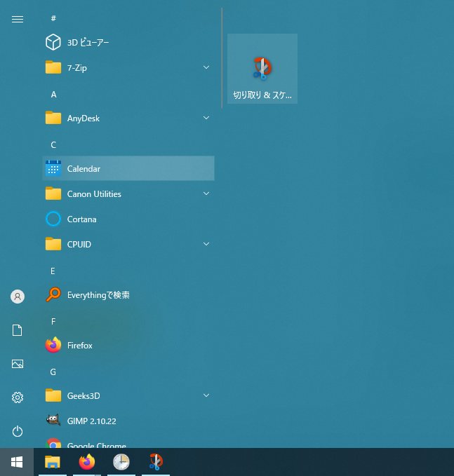Open File Explorer from the taskbar
The height and width of the screenshot is (476, 454).
tap(52, 462)
